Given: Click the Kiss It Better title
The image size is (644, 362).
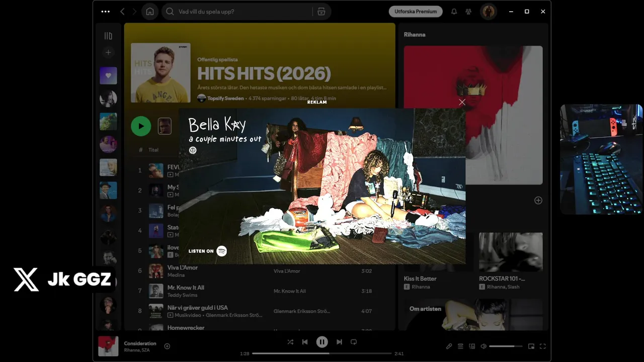Looking at the screenshot, I should click(x=420, y=279).
